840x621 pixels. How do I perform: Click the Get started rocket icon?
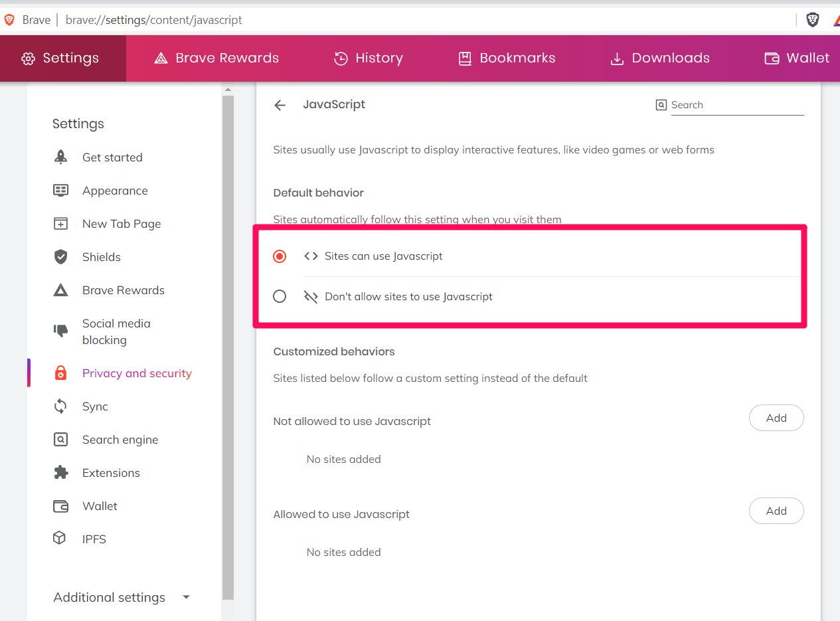tap(60, 157)
